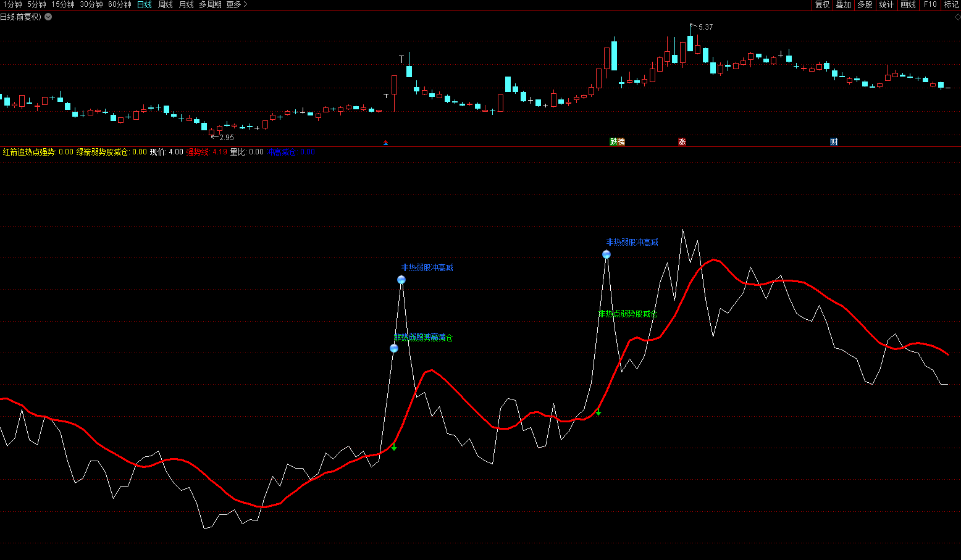
Task: Click the blue ball at the second indicator peak
Action: point(606,254)
